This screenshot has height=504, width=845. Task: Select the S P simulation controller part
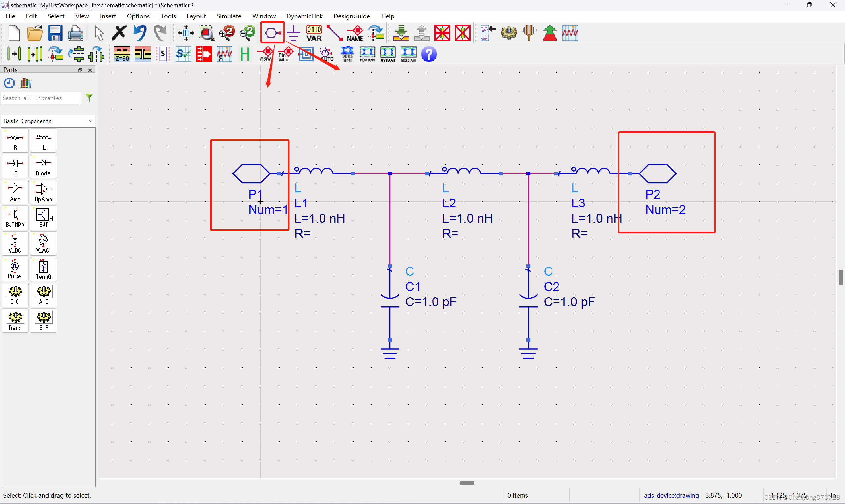click(x=44, y=320)
